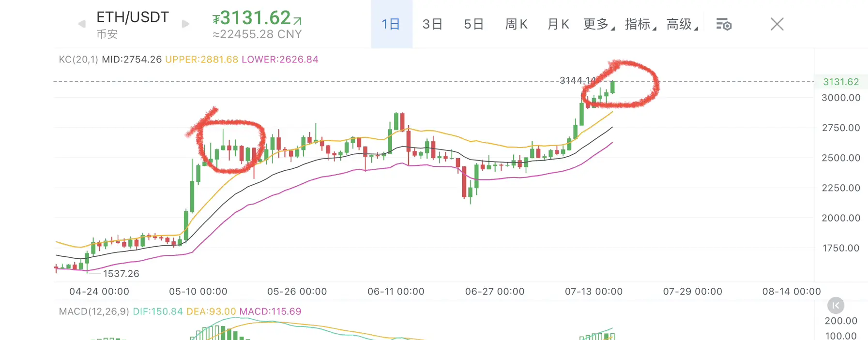Viewport: 868px width, 340px height.
Task: Open the 指标 indicators dropdown
Action: point(640,24)
